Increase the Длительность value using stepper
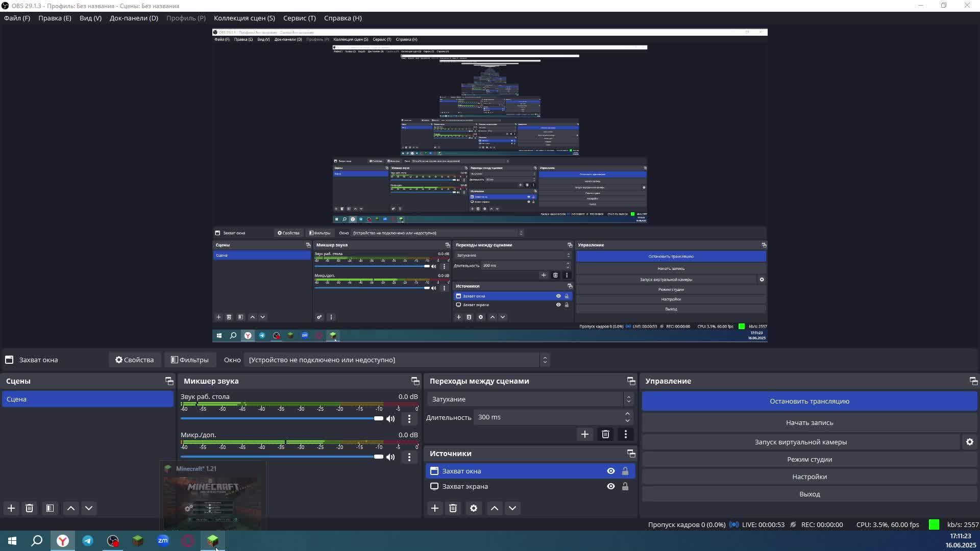 (627, 414)
